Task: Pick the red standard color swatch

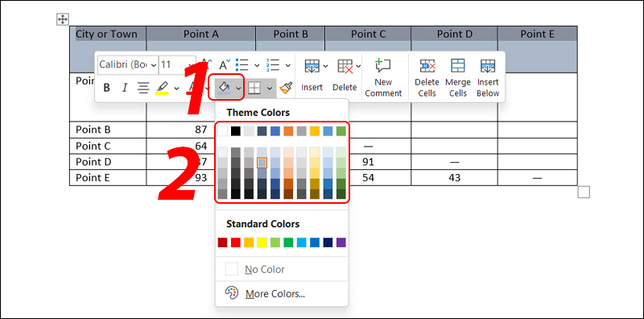Action: [x=235, y=242]
